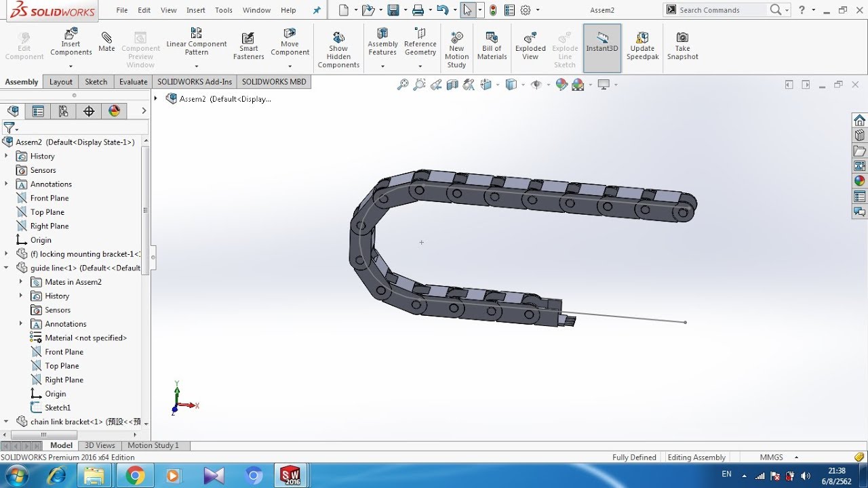
Task: Click Chrome icon in taskbar
Action: (134, 476)
